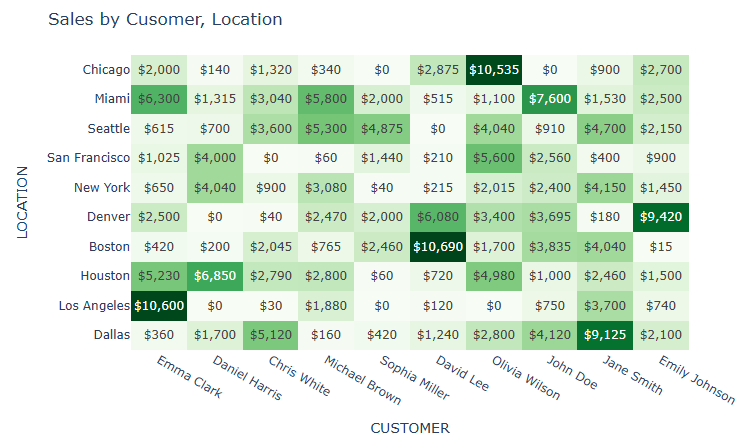745x442 pixels.
Task: Click the Los Angeles row label
Action: (94, 306)
